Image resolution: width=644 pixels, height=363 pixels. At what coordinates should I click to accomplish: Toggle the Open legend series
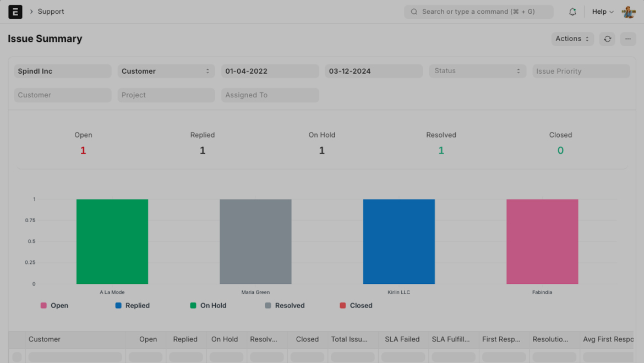(x=54, y=306)
